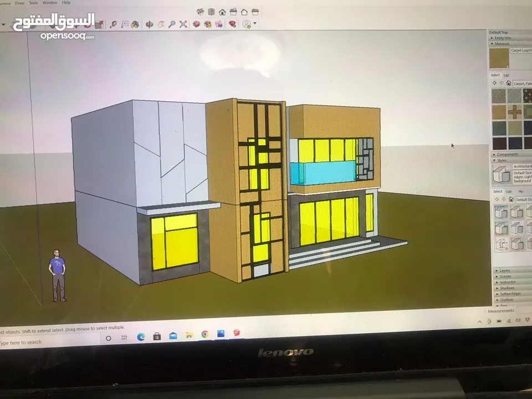Expand the Layers panel
The width and height of the screenshot is (532, 399).
pyautogui.click(x=504, y=270)
